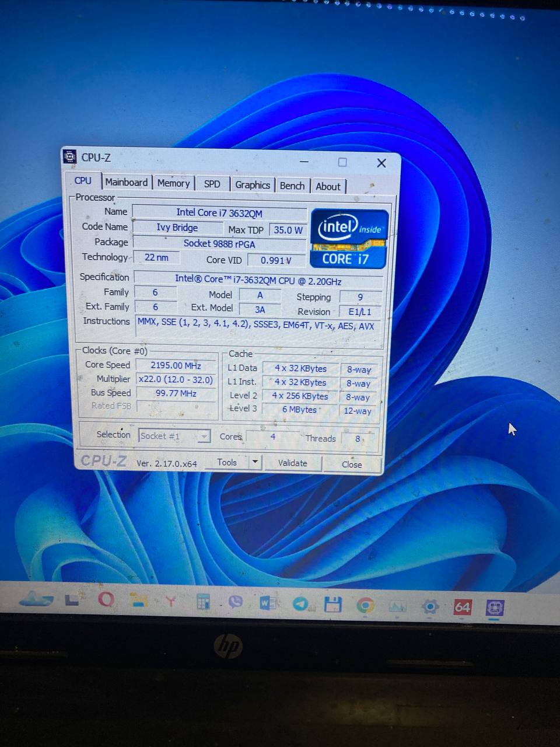Click the Intel Core i7 logo badge
Screen dimensions: 560x747
[349, 238]
